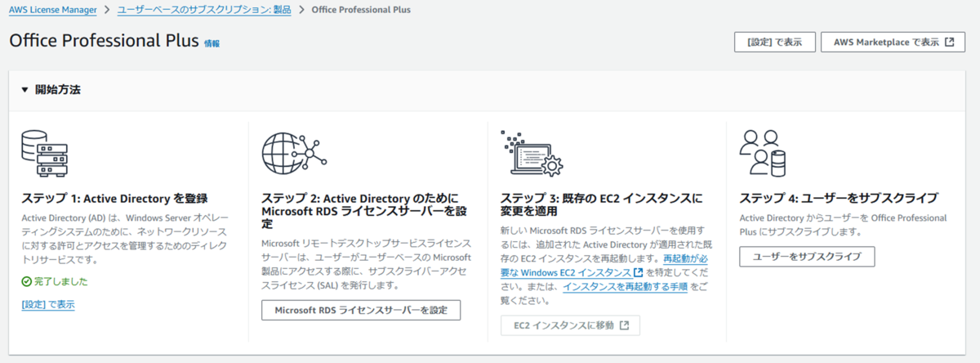
Task: Click Office Professional Plus breadcrumb current item
Action: [360, 10]
